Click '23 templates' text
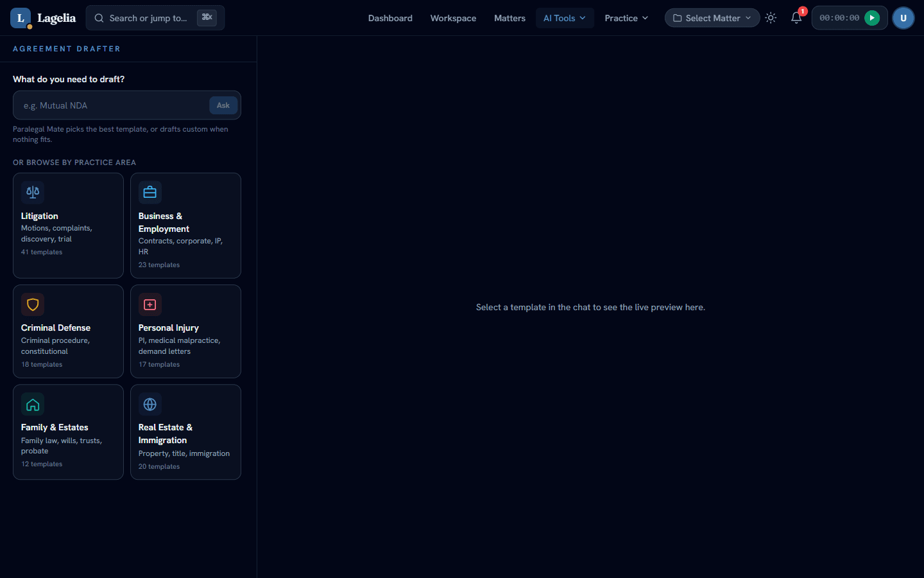This screenshot has height=578, width=924. click(159, 265)
